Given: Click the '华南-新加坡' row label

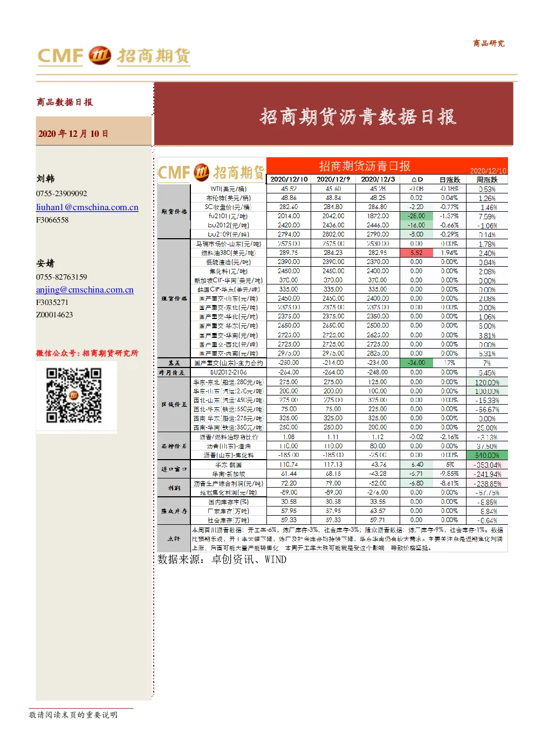Looking at the screenshot, I should tap(229, 474).
